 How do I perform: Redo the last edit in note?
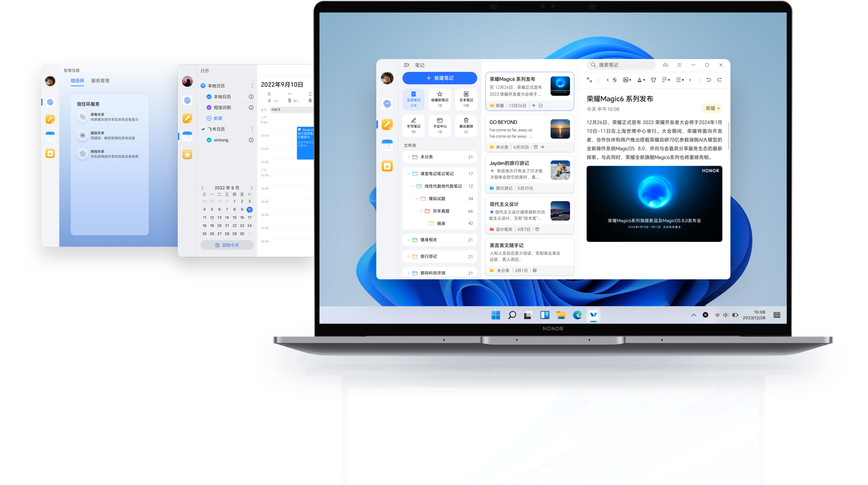click(x=719, y=80)
